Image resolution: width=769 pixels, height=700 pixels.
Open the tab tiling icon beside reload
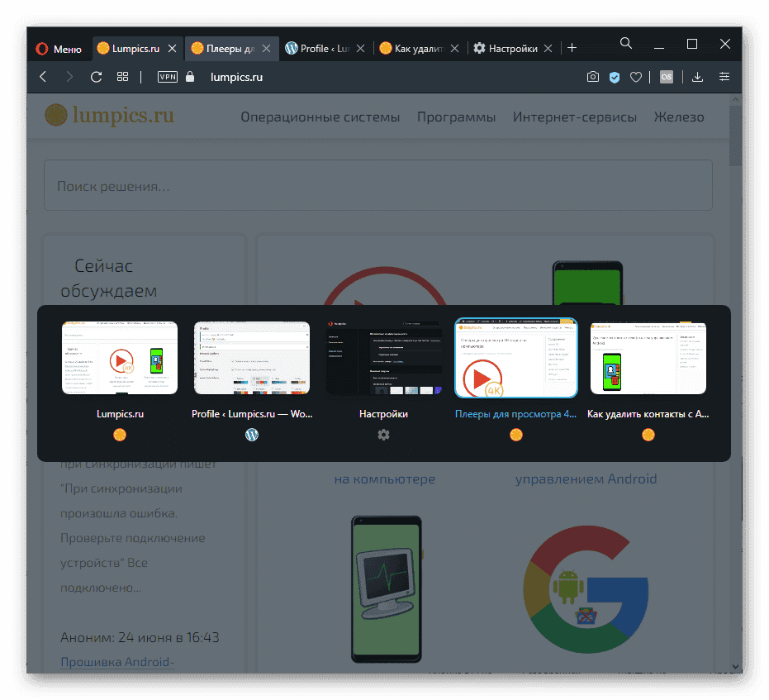coord(122,77)
